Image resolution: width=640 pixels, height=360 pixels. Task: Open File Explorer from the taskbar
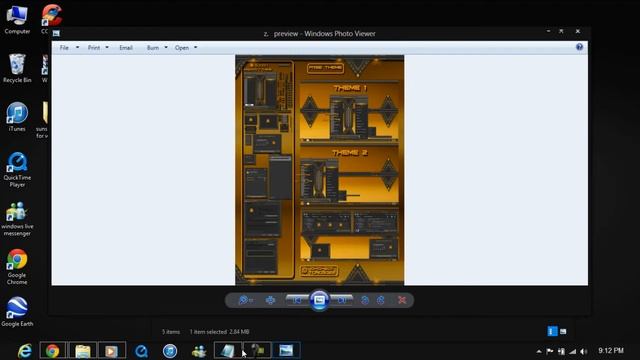pos(83,351)
